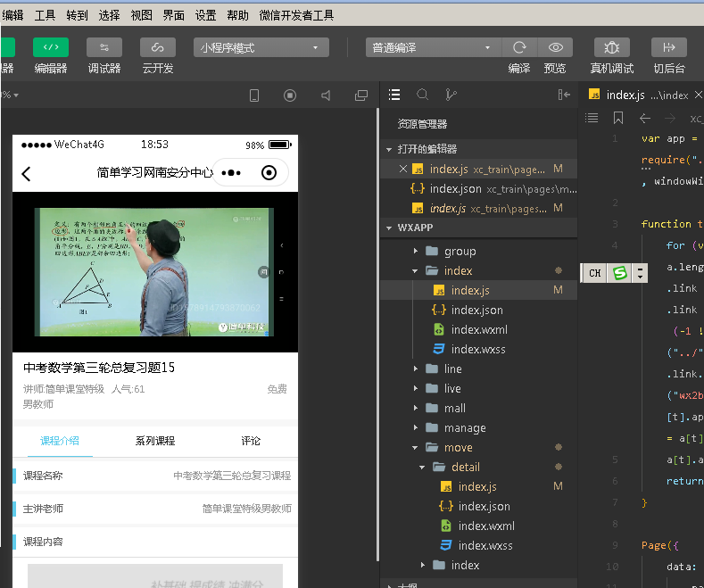
Task: Open the source control branch icon
Action: 451,95
